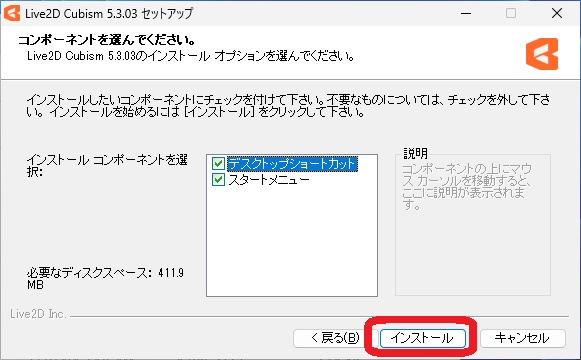
Task: Select the スタートメニュー list row label
Action: [269, 180]
